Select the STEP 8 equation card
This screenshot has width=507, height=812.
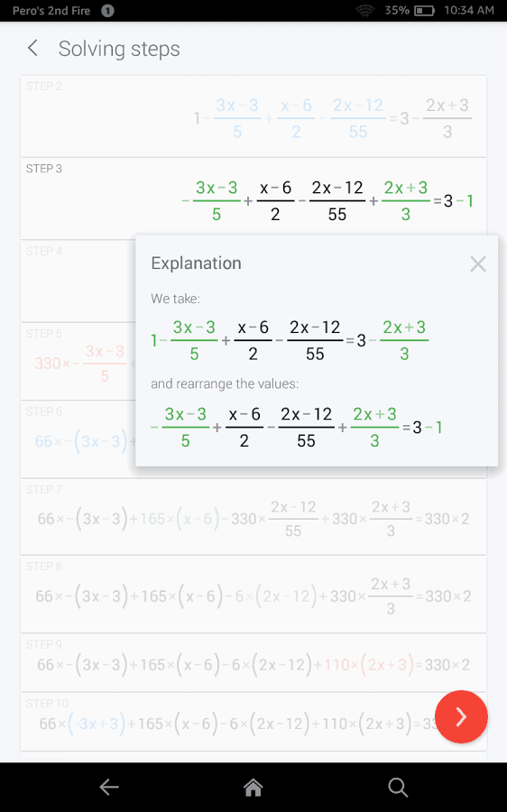(253, 594)
